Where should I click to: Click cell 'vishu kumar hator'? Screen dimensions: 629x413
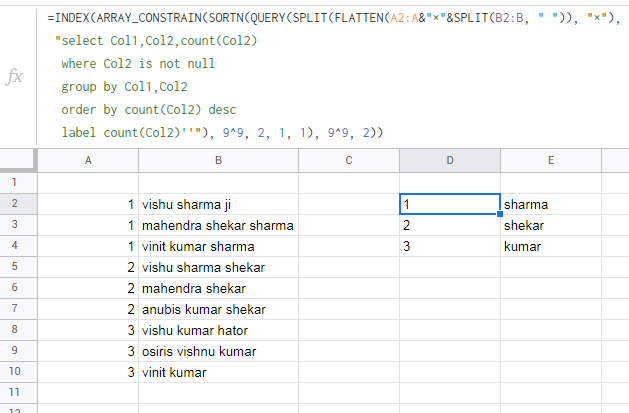coord(219,330)
